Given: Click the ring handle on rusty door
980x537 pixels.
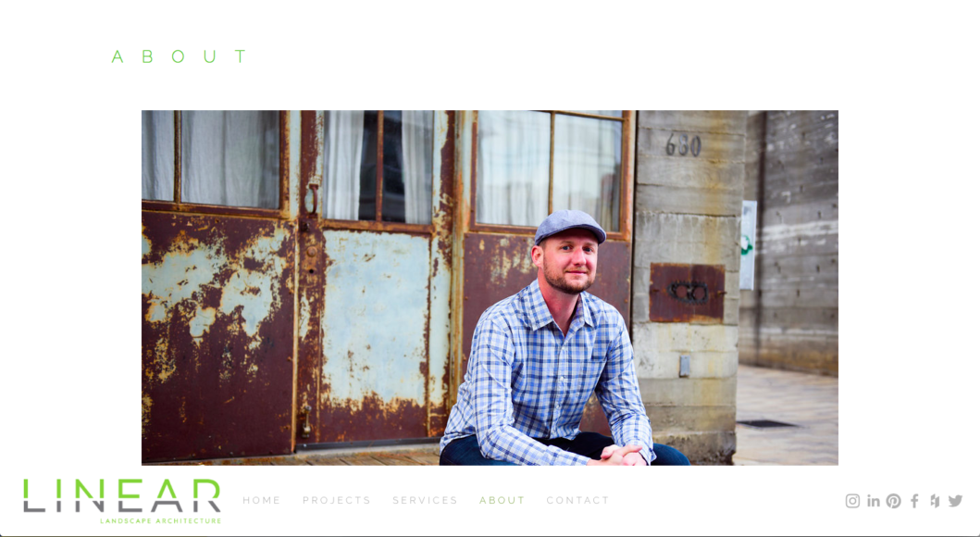Looking at the screenshot, I should 311,199.
